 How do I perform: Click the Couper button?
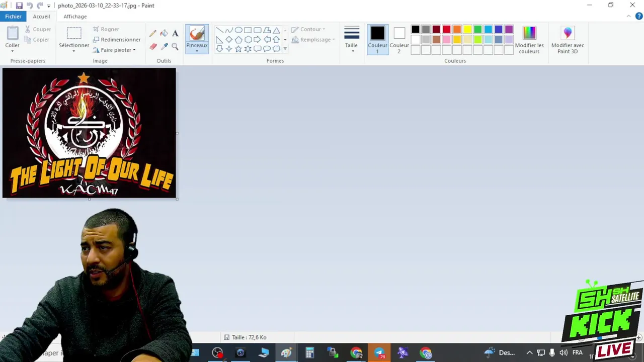(38, 29)
